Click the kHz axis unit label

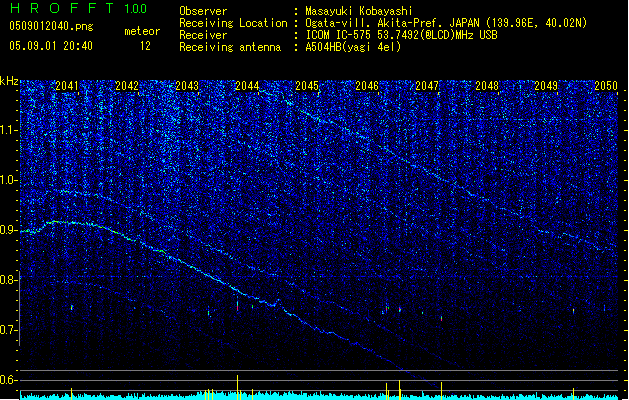tap(9, 81)
